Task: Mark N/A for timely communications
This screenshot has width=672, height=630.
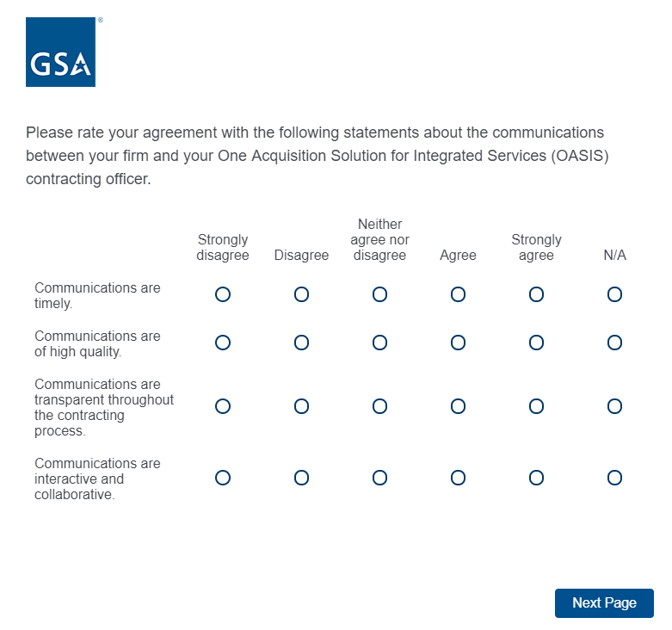Action: (x=614, y=294)
